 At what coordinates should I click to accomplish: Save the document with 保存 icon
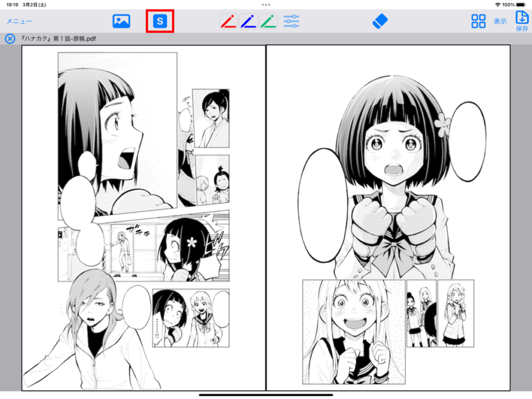point(522,21)
